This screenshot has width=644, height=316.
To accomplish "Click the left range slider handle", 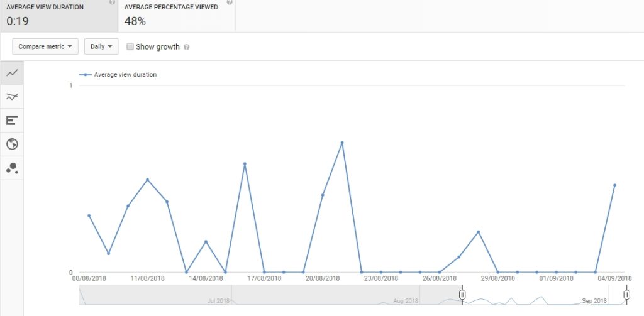I will pos(462,294).
